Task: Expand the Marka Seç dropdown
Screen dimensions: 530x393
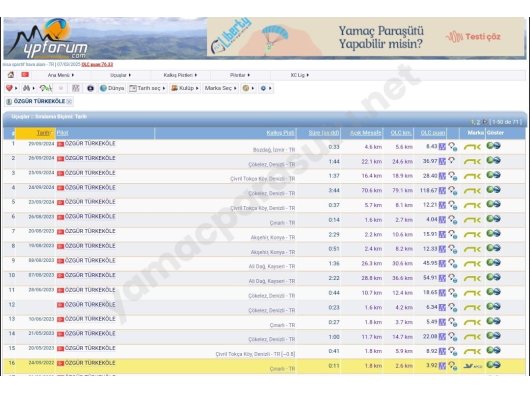Action: [220, 88]
